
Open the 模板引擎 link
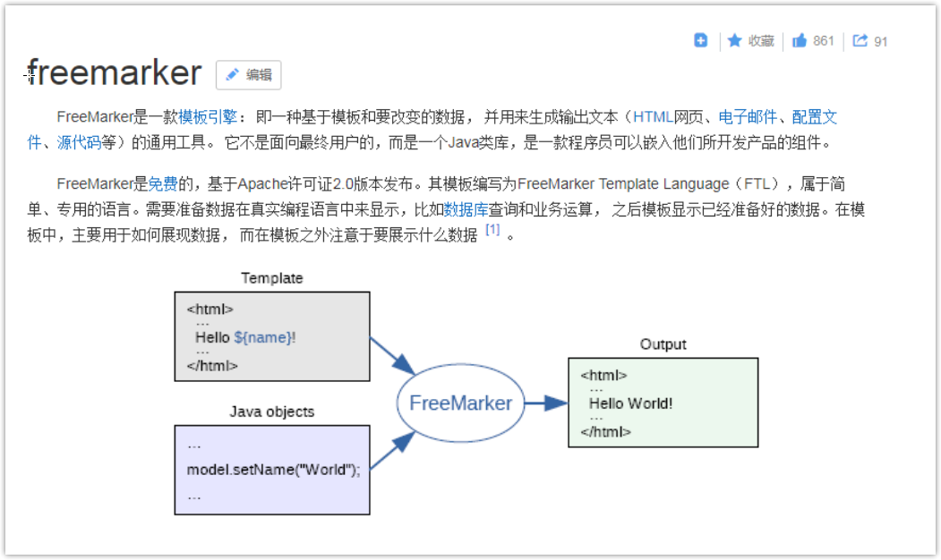coord(208,117)
